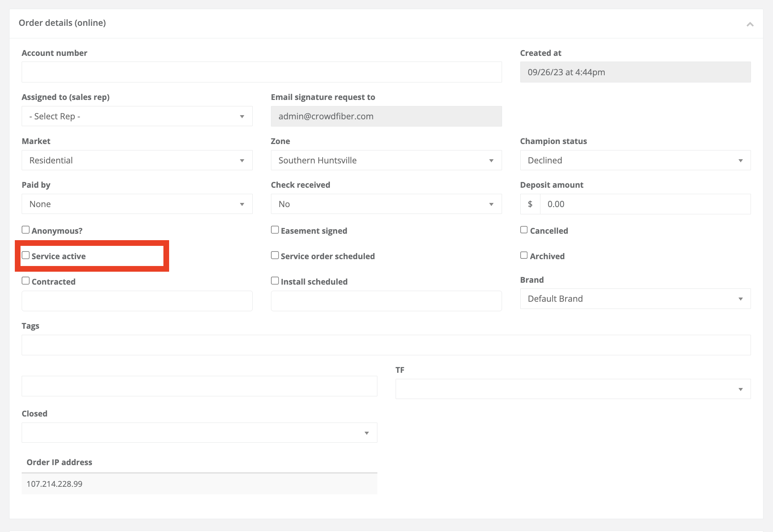The image size is (773, 532).
Task: Tick the Contracted checkbox
Action: [x=26, y=281]
